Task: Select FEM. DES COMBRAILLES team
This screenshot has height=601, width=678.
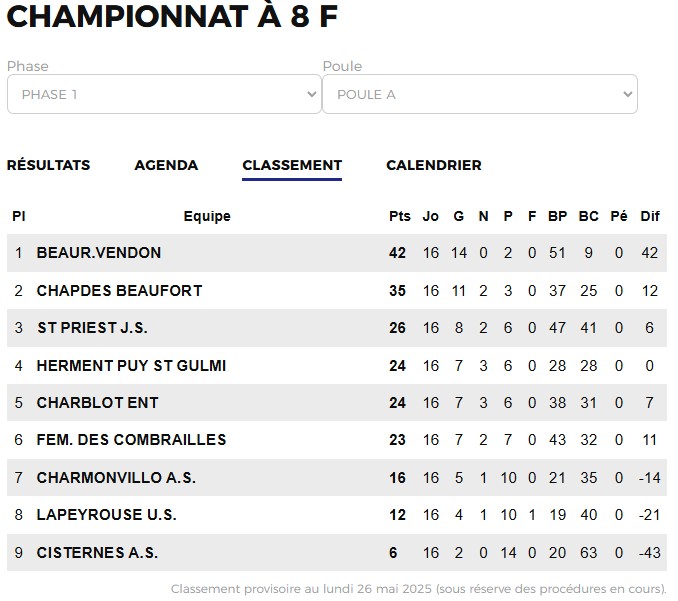Action: pos(131,440)
